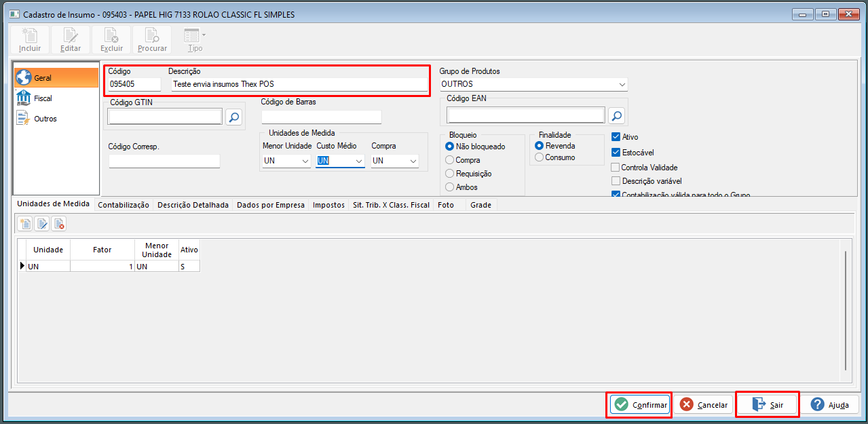Click the grid's vertical scrollbar
868x424 pixels.
[x=846, y=310]
